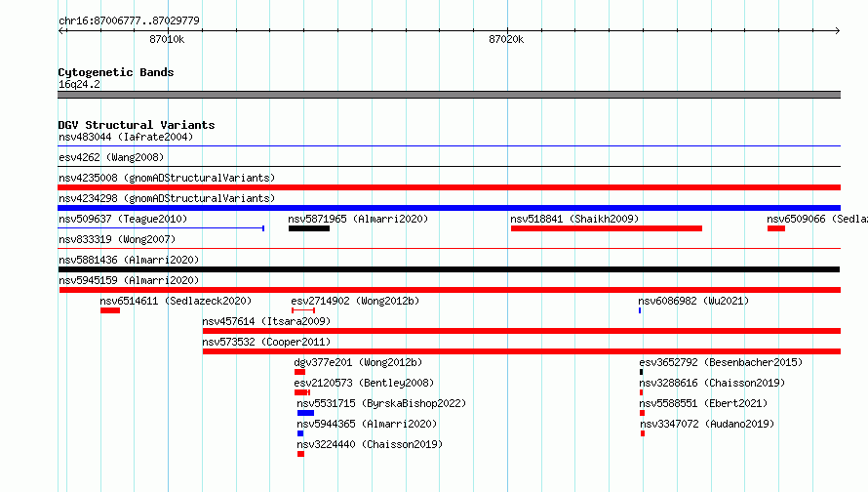Open nsv4234298 gnomAD blue variant bar

[x=449, y=208]
